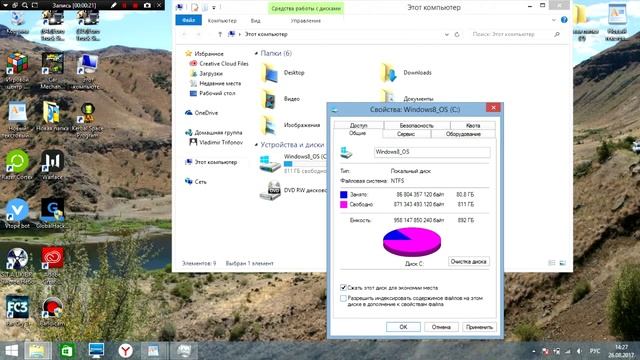Click the volume icon in system tray
Viewport: 640px width, 360px height.
pos(579,351)
